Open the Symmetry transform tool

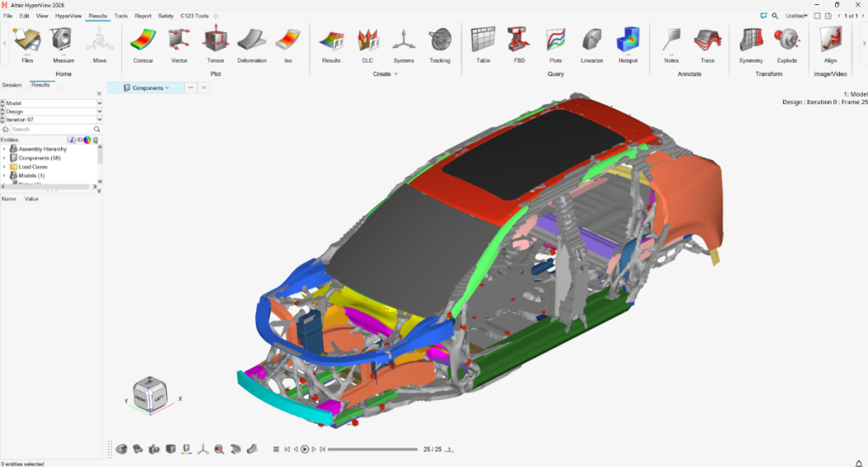[751, 44]
